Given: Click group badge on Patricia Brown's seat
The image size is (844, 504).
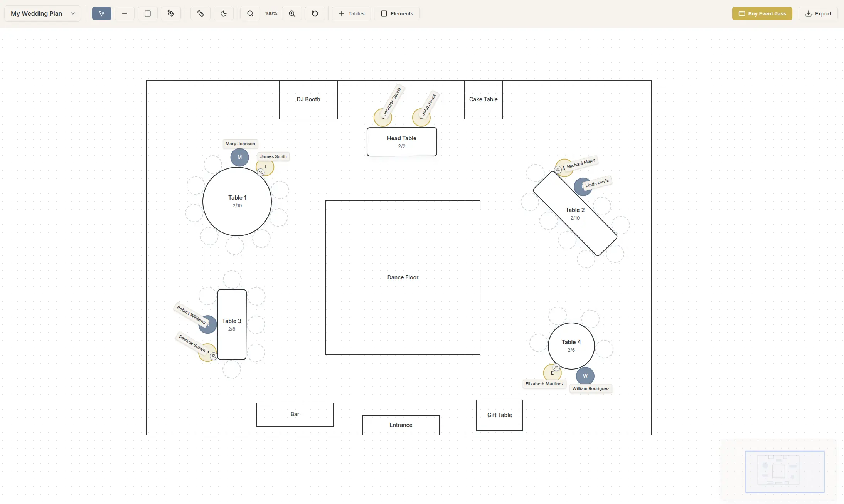Looking at the screenshot, I should coord(213,356).
